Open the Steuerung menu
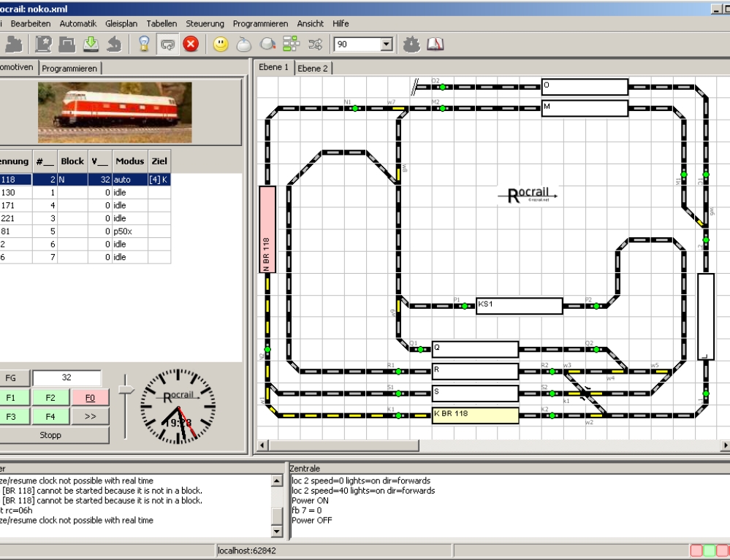 coord(205,23)
